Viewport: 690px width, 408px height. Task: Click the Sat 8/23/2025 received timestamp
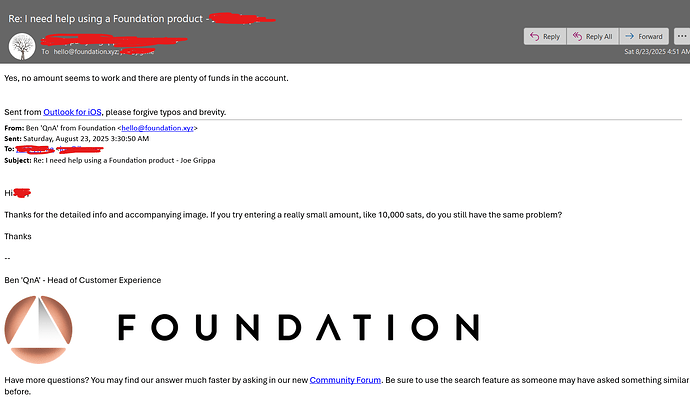tap(653, 51)
